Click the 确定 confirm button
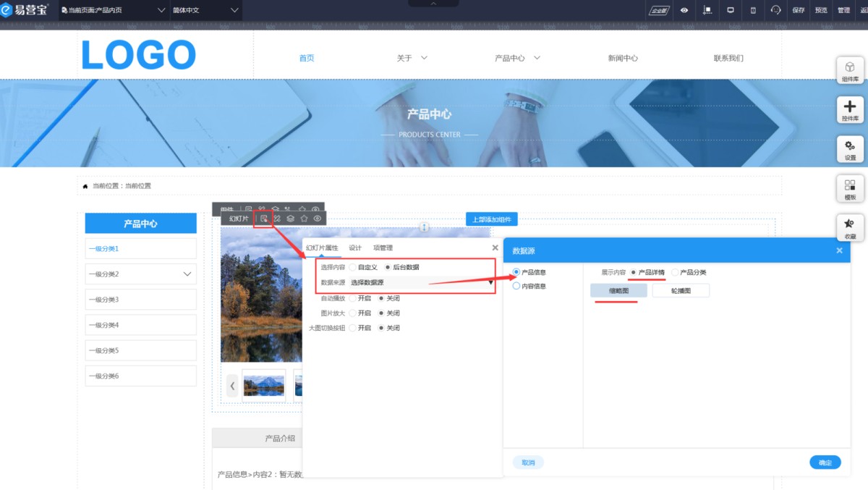 tap(825, 462)
